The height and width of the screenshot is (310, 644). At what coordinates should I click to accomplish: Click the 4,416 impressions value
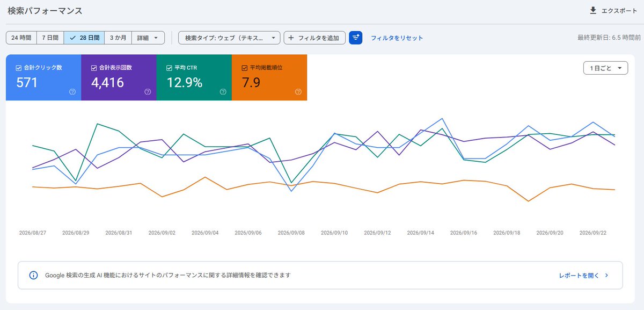[107, 83]
